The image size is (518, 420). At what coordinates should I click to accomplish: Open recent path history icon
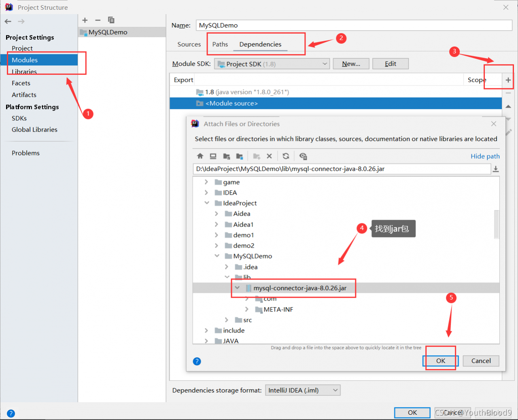pyautogui.click(x=496, y=169)
